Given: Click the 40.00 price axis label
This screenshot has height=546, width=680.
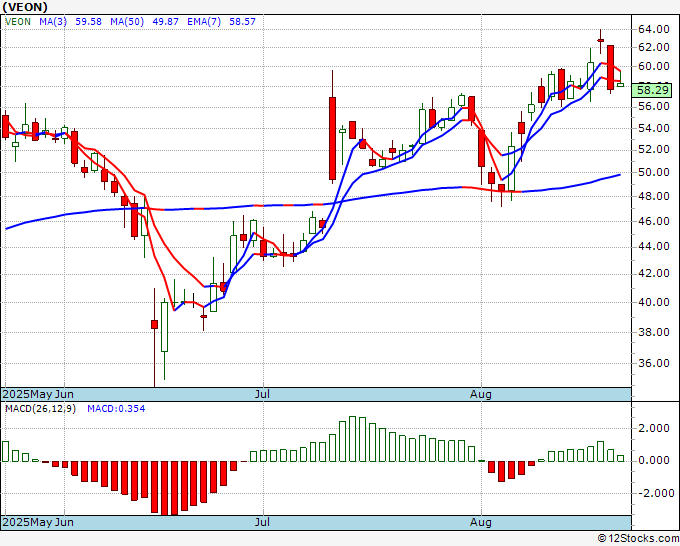Looking at the screenshot, I should [x=654, y=302].
